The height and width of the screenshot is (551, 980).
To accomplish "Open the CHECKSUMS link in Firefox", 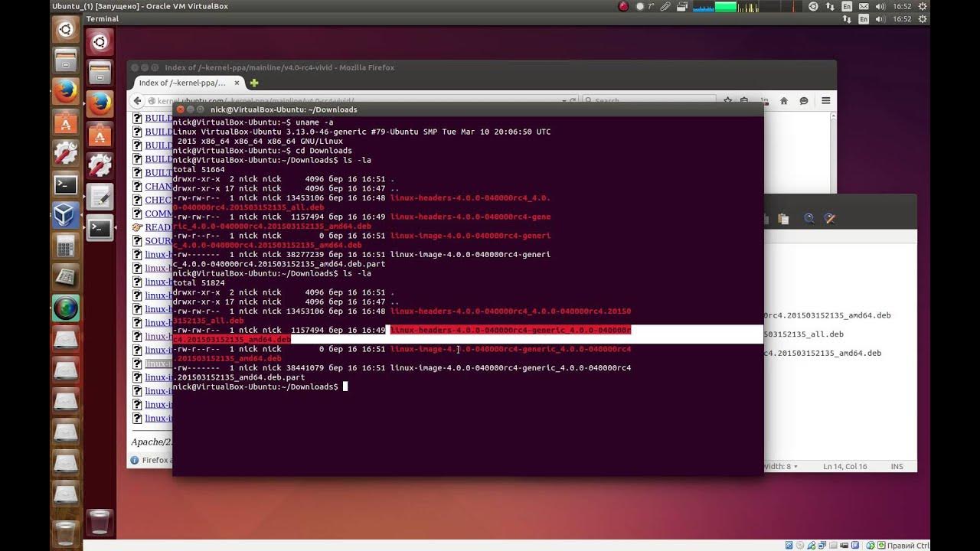I will pyautogui.click(x=158, y=200).
